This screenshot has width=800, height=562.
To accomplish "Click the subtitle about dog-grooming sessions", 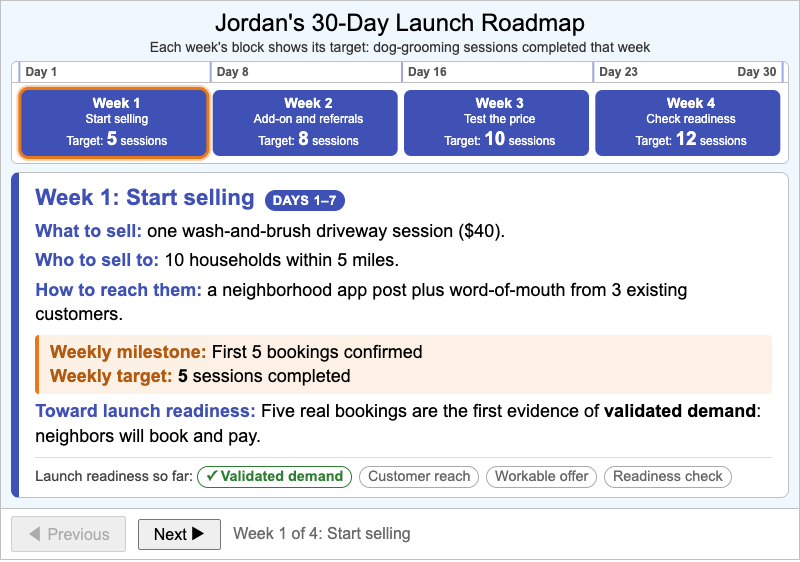I will coord(400,47).
